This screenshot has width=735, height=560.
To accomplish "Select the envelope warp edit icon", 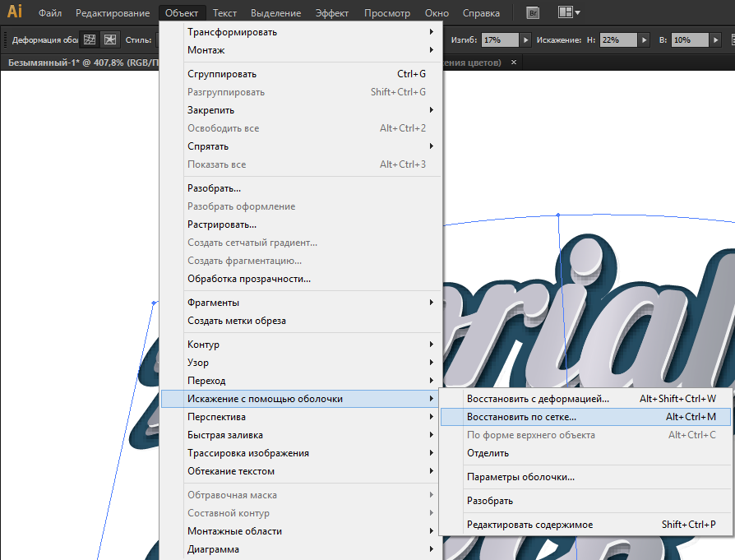I will click(x=90, y=39).
